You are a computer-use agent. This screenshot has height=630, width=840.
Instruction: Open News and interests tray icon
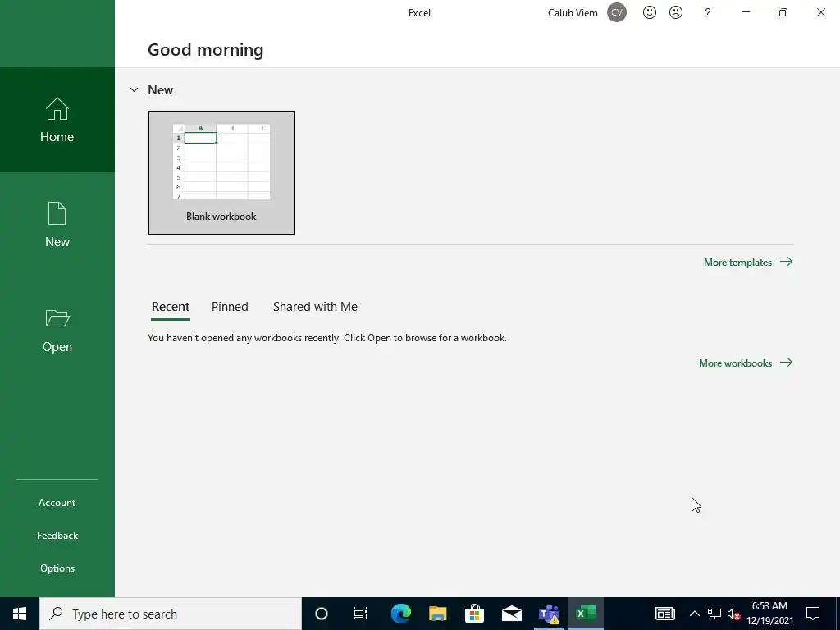pyautogui.click(x=664, y=614)
